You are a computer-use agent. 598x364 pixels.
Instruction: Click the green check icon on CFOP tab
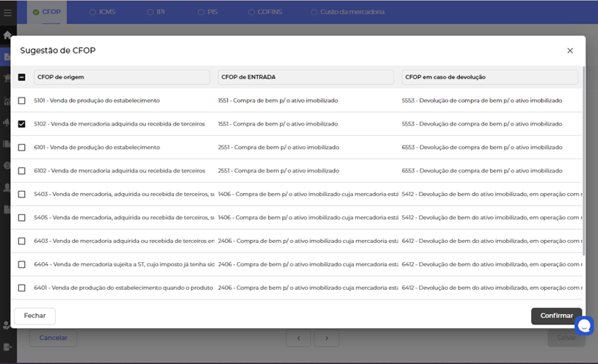36,12
